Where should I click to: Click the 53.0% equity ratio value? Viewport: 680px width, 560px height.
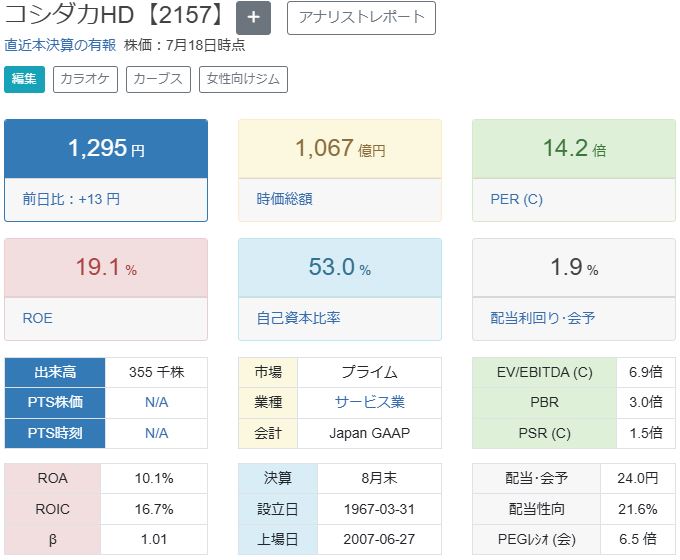point(340,267)
